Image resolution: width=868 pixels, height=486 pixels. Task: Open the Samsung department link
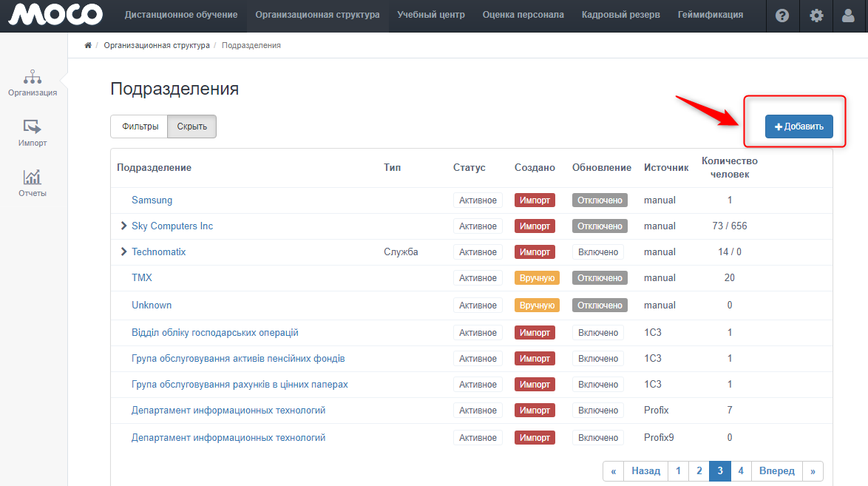click(152, 200)
